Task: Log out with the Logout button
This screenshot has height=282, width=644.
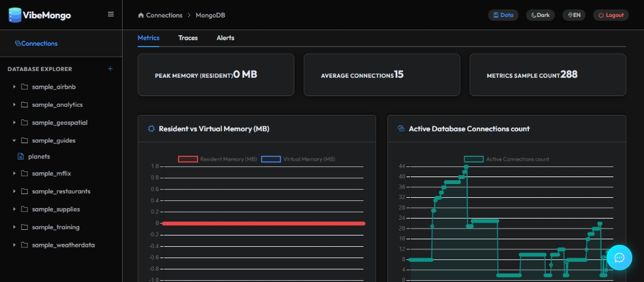Action: coord(611,15)
